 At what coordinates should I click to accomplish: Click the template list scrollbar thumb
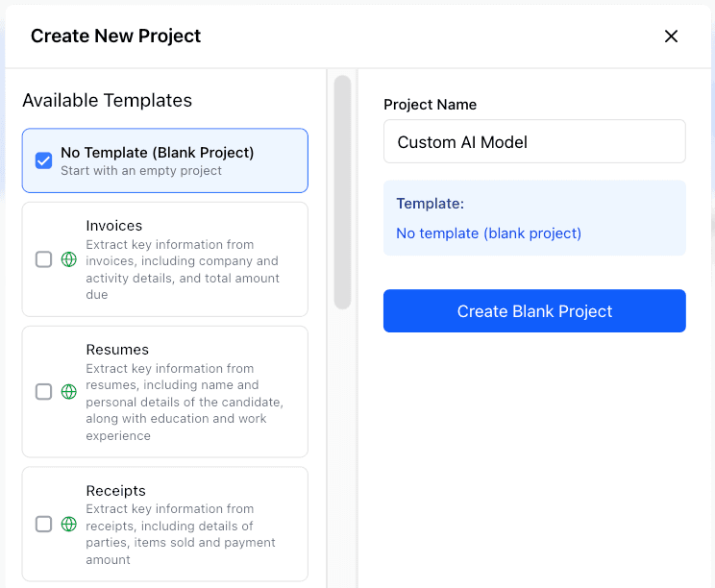[342, 192]
